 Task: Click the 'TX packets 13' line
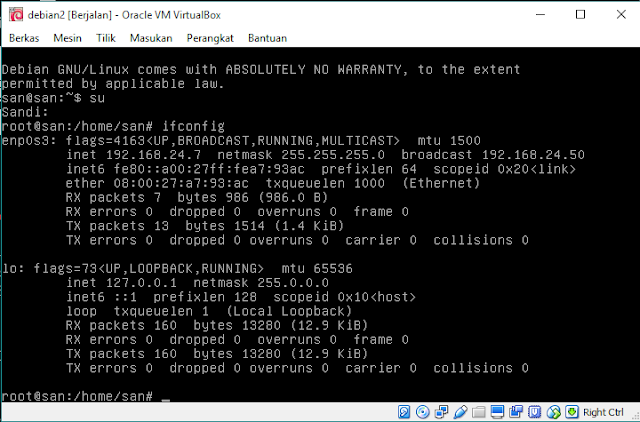205,226
